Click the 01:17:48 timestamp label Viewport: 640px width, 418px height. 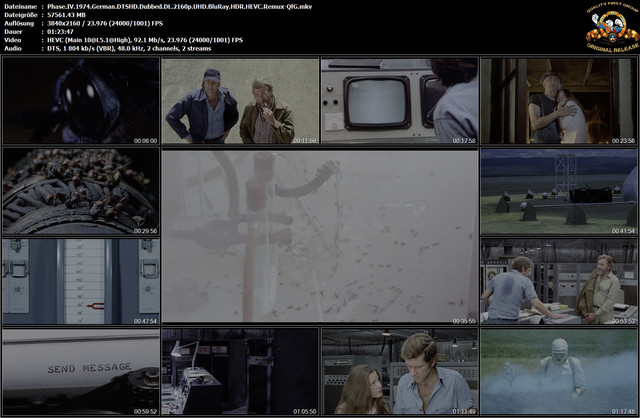click(623, 411)
